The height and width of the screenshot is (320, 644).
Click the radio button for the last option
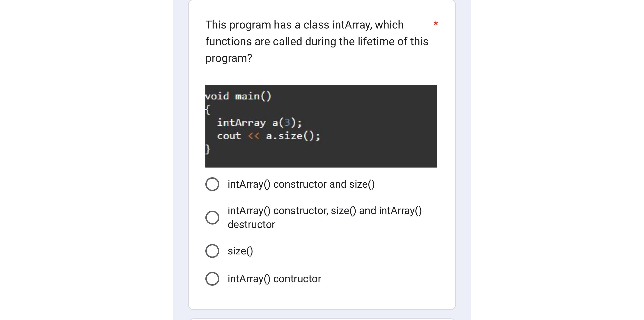point(212,279)
